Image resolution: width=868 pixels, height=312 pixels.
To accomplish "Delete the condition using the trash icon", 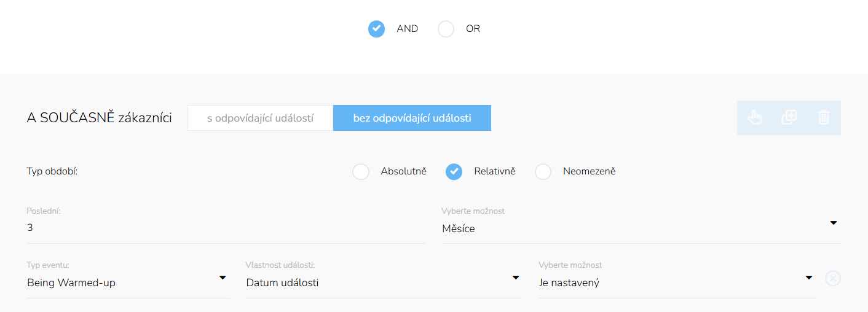I will [x=824, y=118].
